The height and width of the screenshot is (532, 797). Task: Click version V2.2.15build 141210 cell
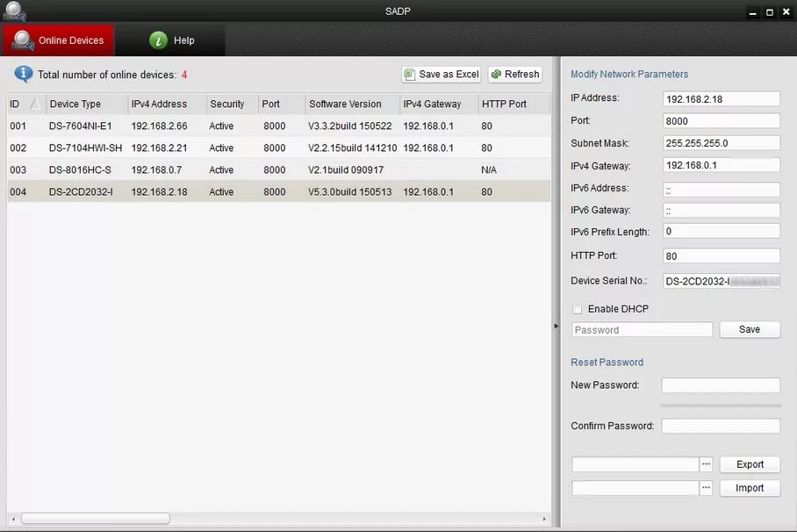click(x=352, y=148)
